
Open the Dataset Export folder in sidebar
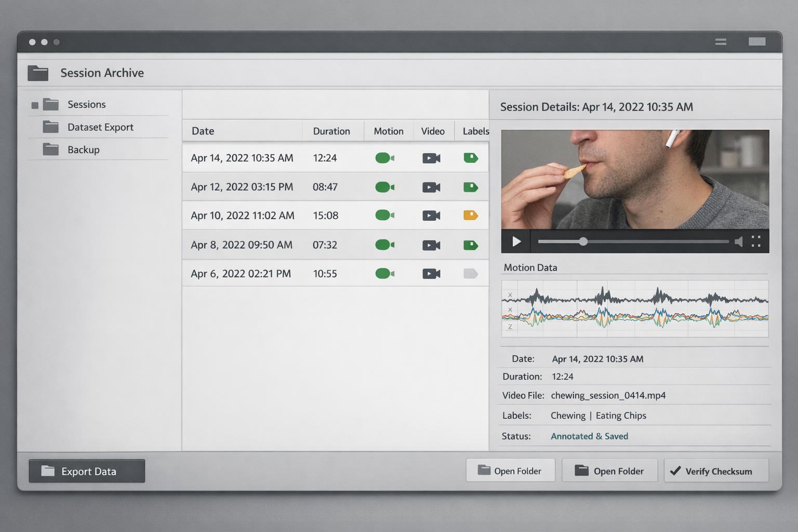(100, 127)
